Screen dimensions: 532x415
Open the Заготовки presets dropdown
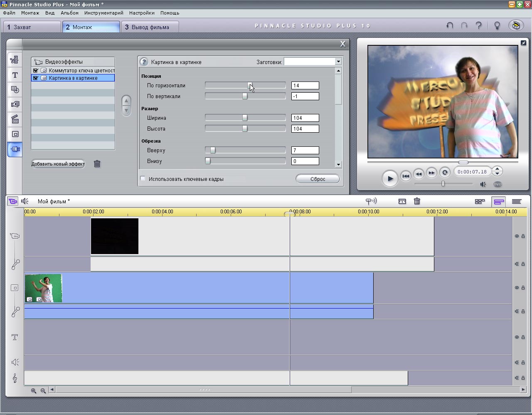(338, 62)
